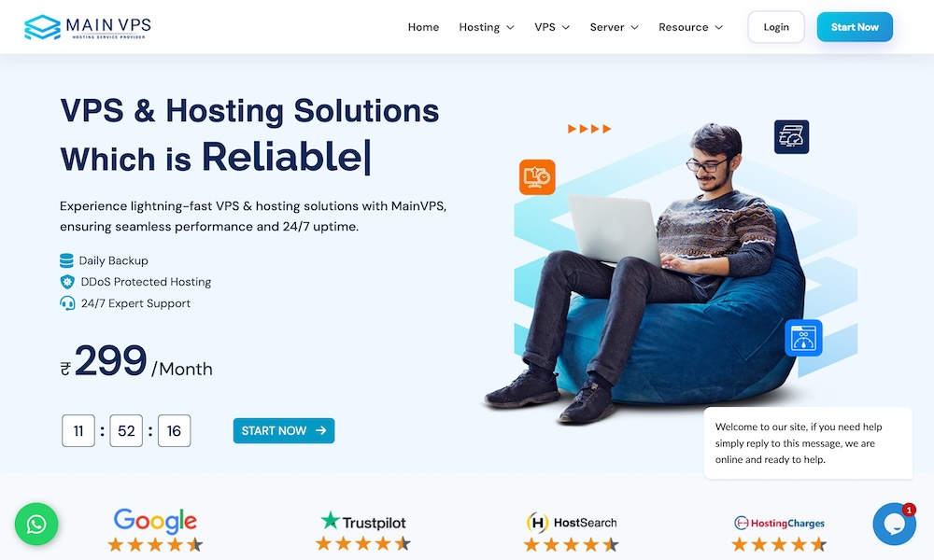Click the 24/7 Expert Support headset icon

coord(67,303)
